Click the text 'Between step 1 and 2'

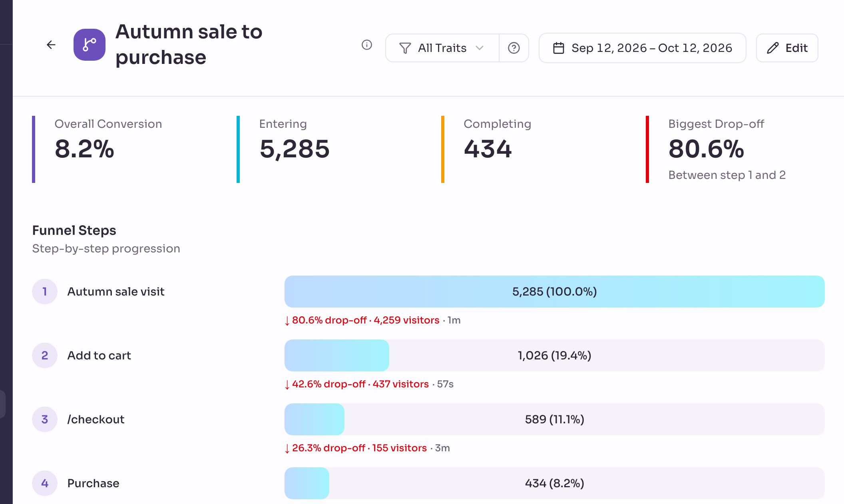click(x=727, y=175)
